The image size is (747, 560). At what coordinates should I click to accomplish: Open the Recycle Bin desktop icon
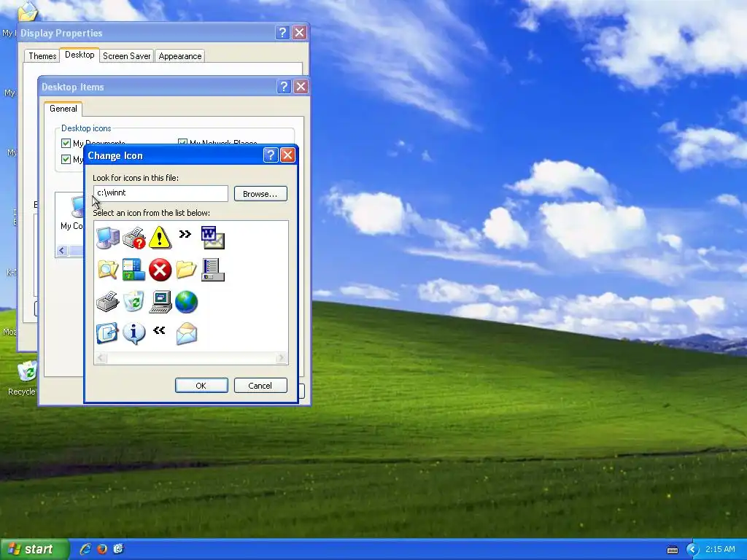26,371
